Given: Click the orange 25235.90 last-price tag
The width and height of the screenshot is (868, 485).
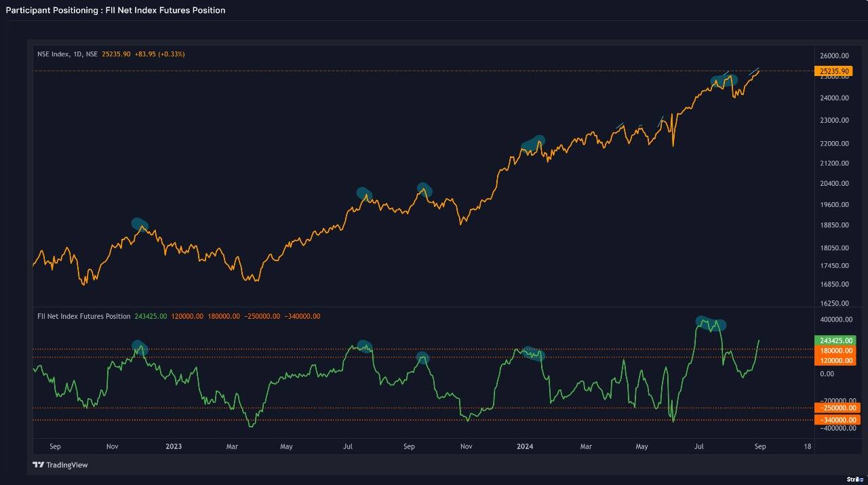Looking at the screenshot, I should point(833,71).
